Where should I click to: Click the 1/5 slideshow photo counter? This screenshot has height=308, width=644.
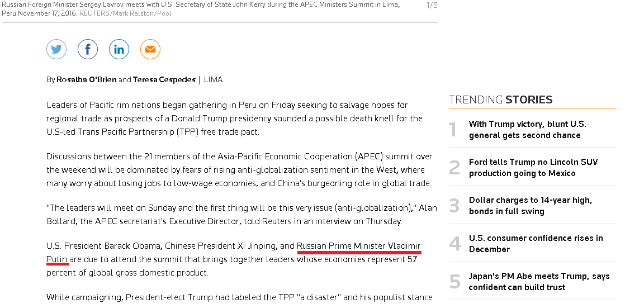point(432,6)
